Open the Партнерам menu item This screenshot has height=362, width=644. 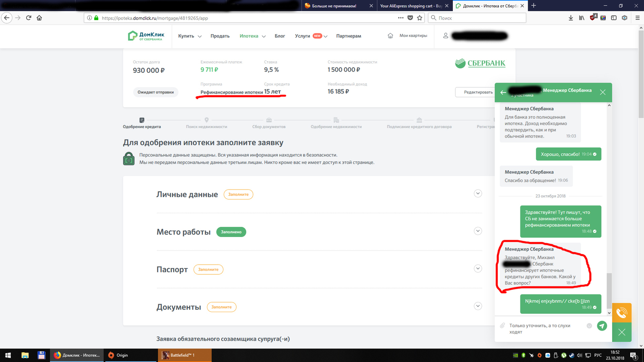pyautogui.click(x=349, y=36)
